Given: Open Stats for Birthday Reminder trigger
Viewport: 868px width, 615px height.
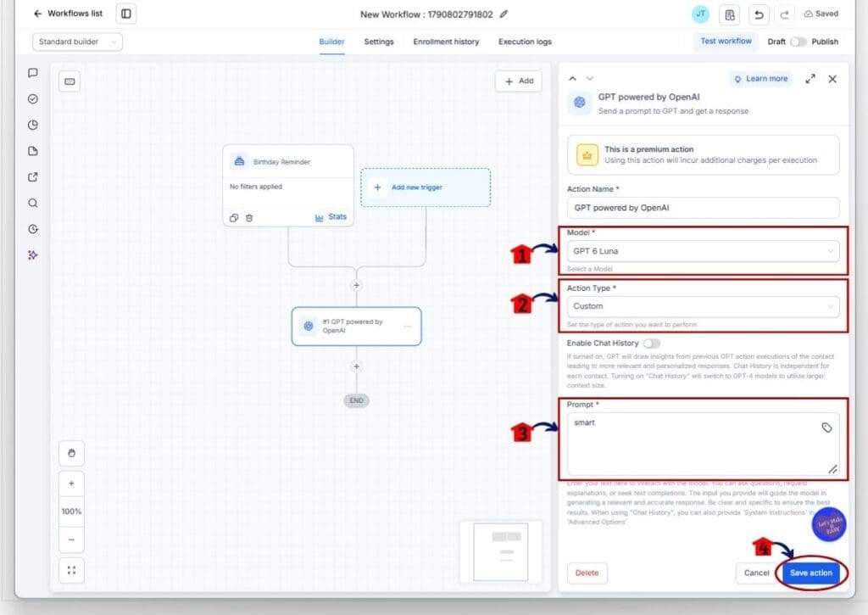Looking at the screenshot, I should [x=331, y=217].
